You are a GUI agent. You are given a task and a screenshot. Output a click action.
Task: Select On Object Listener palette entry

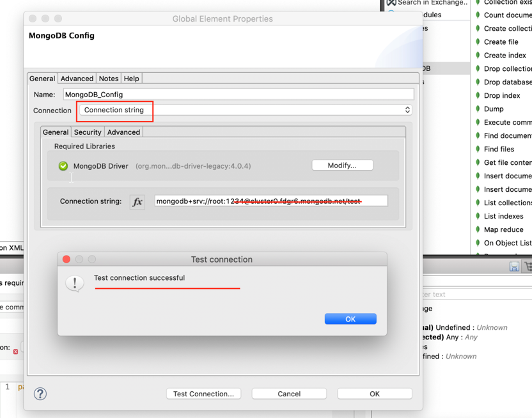[x=508, y=243]
